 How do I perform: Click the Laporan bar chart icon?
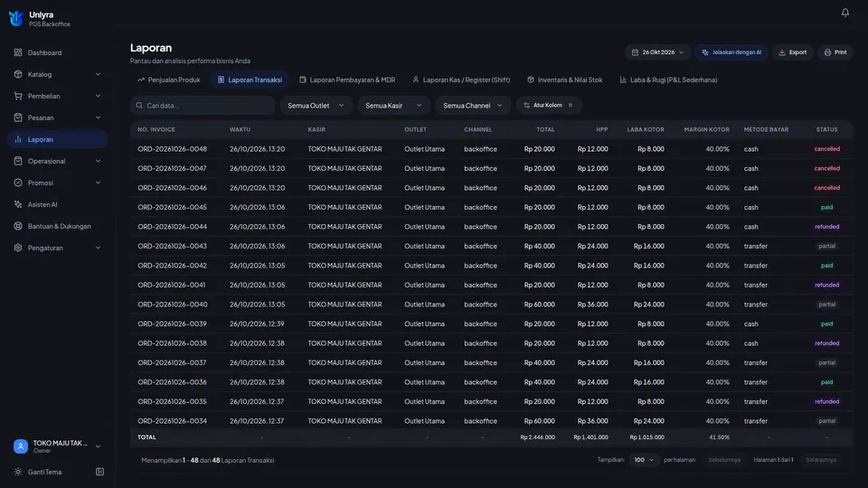(18, 139)
